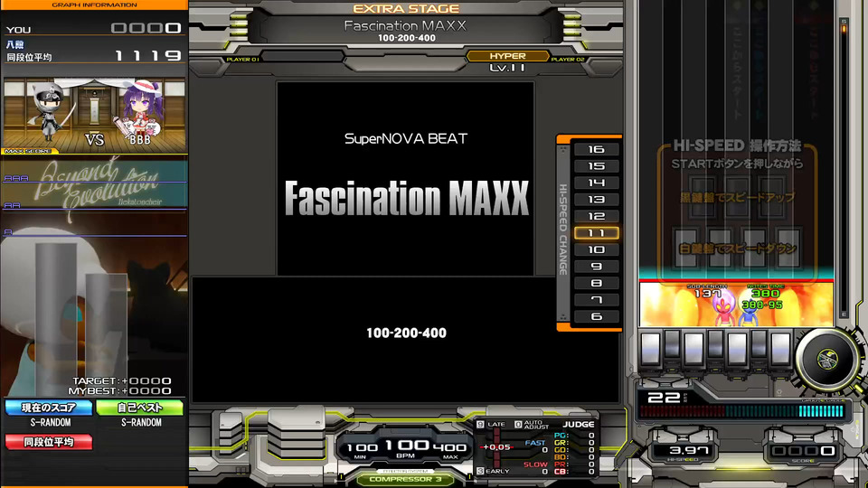Select hi-speed value 9

596,266
